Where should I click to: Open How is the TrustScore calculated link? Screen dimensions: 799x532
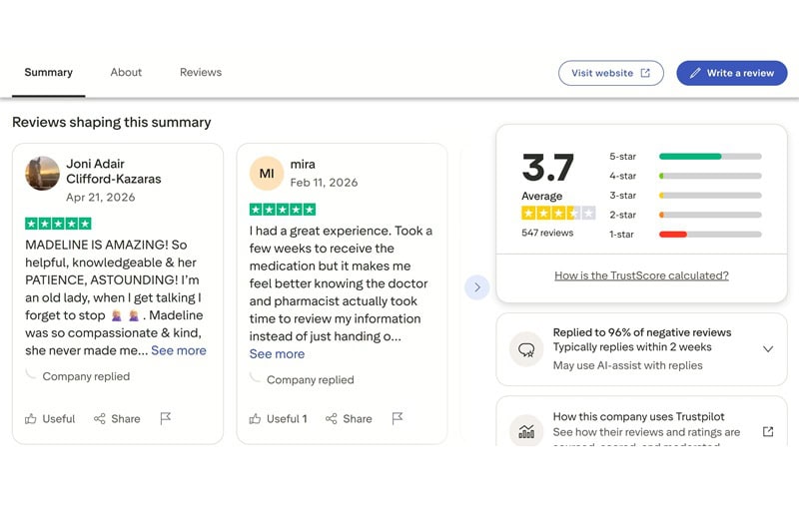641,275
